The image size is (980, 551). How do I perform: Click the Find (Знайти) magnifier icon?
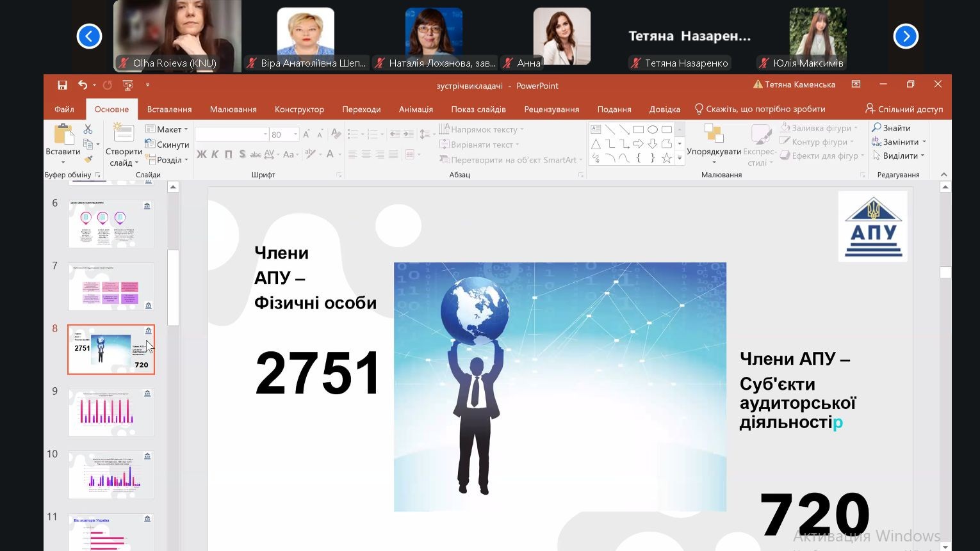[876, 128]
